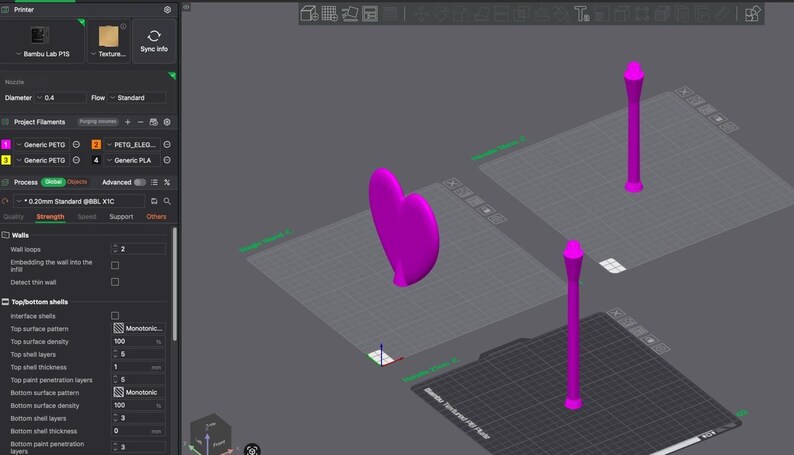Image resolution: width=794 pixels, height=455 pixels.
Task: Click yellow filament 3 color swatch
Action: coord(6,160)
